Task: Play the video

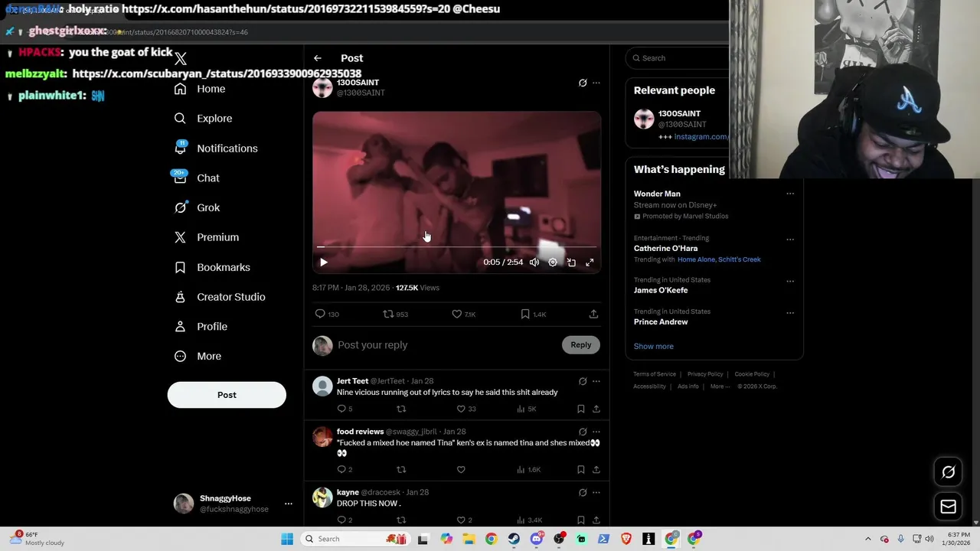Action: (323, 262)
